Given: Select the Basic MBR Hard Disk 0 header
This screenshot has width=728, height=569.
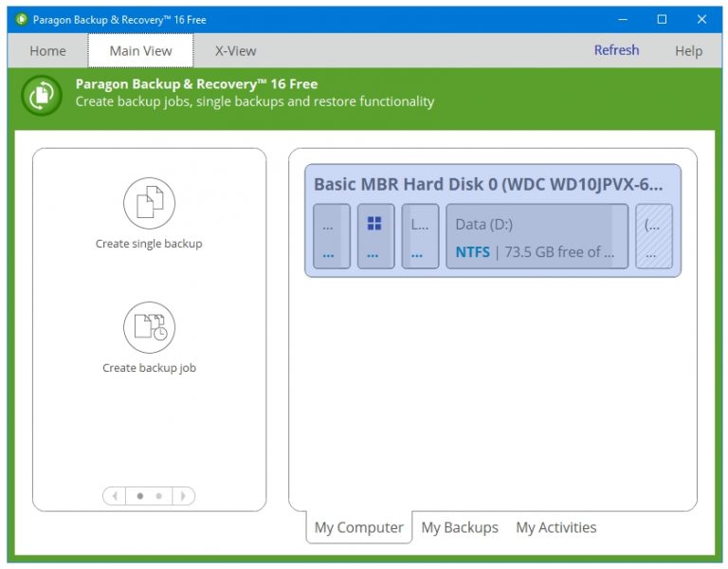Looking at the screenshot, I should pos(488,184).
